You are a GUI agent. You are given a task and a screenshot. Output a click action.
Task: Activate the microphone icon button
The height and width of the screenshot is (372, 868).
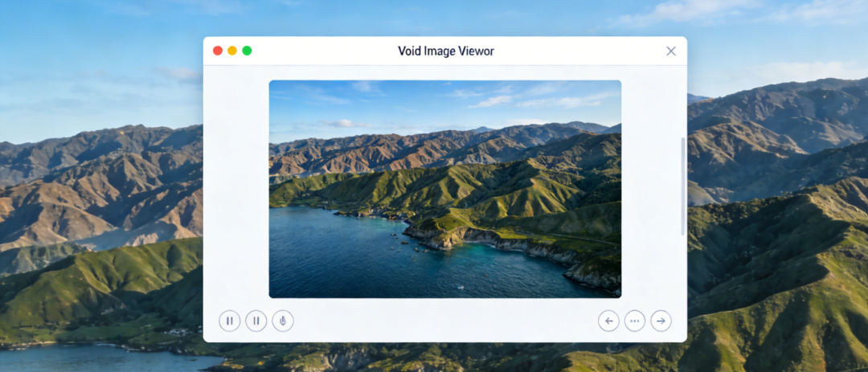coord(283,321)
